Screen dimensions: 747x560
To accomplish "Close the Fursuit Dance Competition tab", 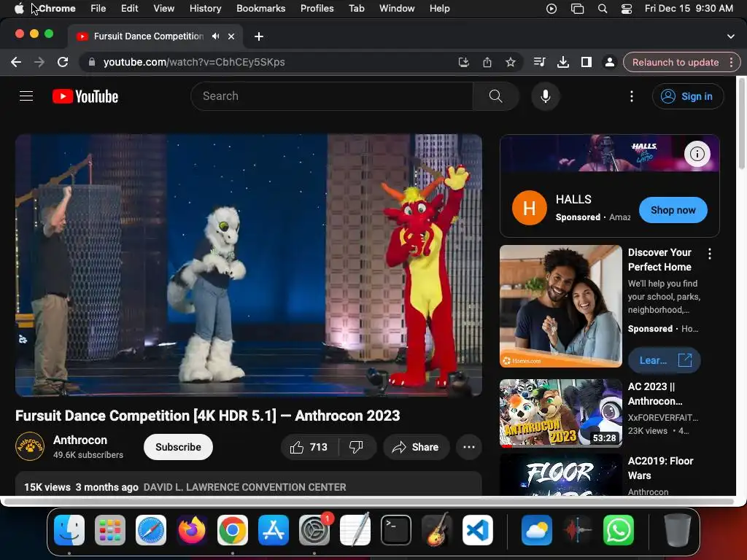I will [231, 36].
